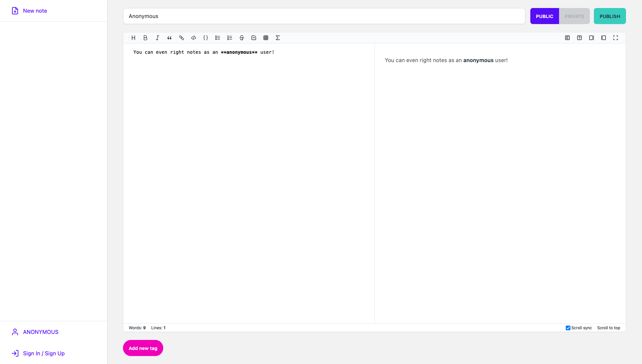Image resolution: width=642 pixels, height=364 pixels.
Task: Apply bold formatting
Action: (145, 38)
